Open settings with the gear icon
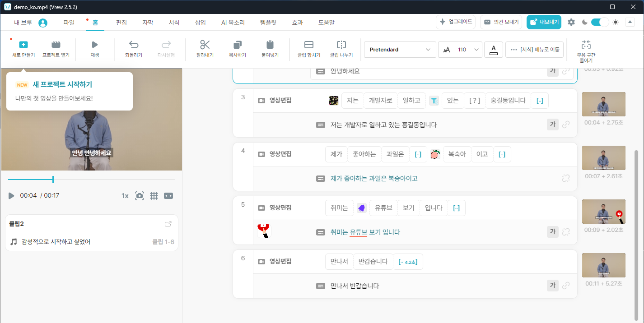 point(571,22)
